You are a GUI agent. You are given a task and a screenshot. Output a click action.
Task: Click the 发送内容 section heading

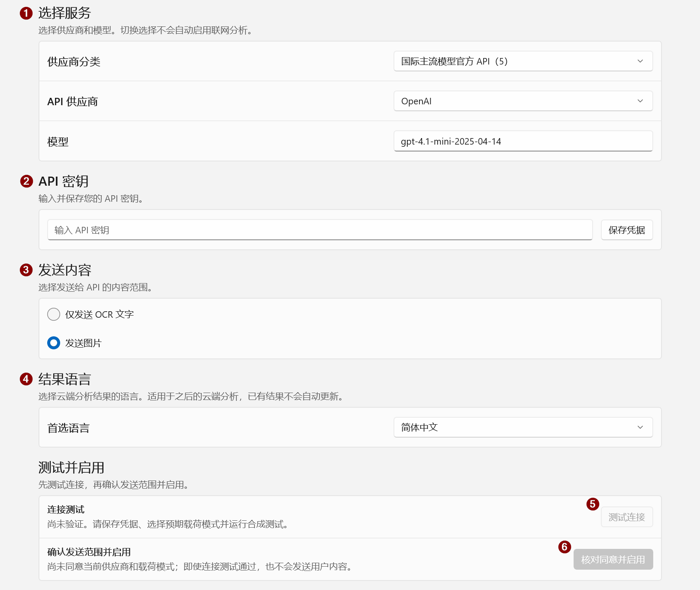pos(65,270)
